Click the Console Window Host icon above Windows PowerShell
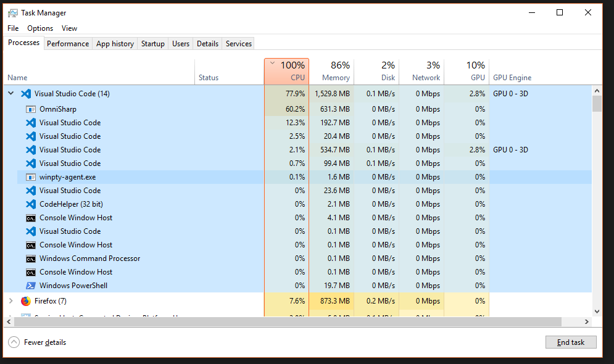Image resolution: width=614 pixels, height=364 pixels. tap(30, 273)
